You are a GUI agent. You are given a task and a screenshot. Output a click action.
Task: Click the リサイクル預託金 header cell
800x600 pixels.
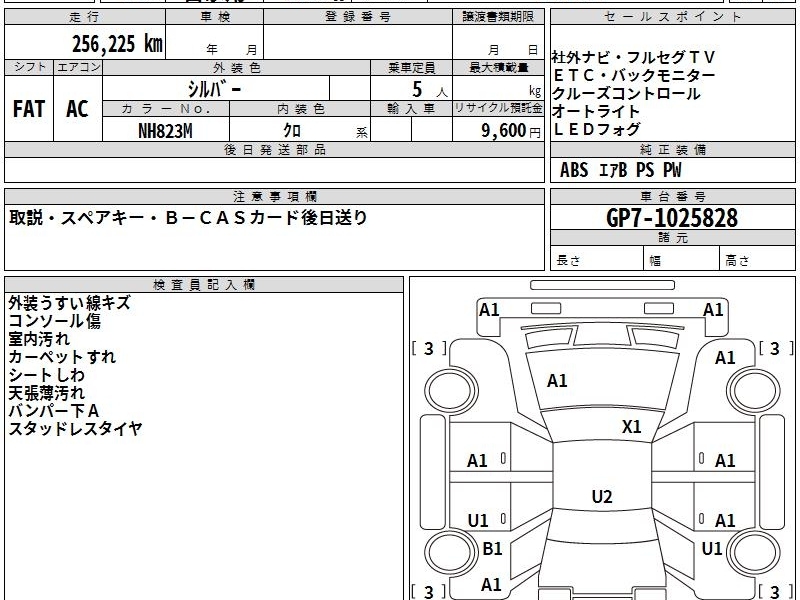[498, 109]
